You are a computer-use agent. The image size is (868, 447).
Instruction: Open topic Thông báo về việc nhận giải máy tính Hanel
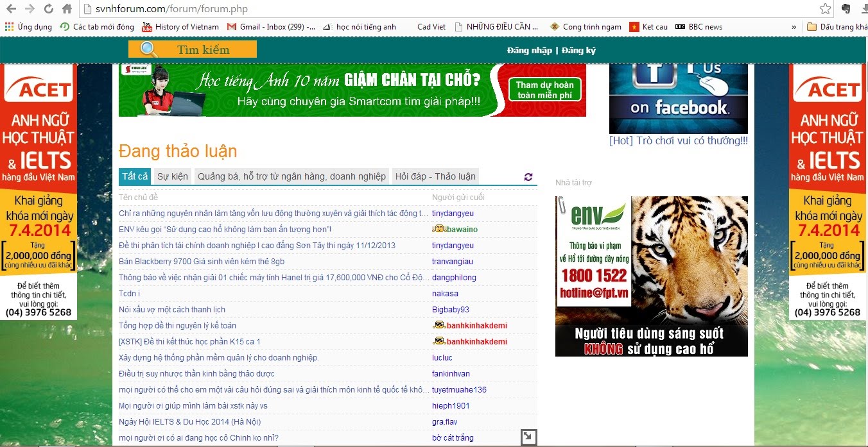pos(274,278)
